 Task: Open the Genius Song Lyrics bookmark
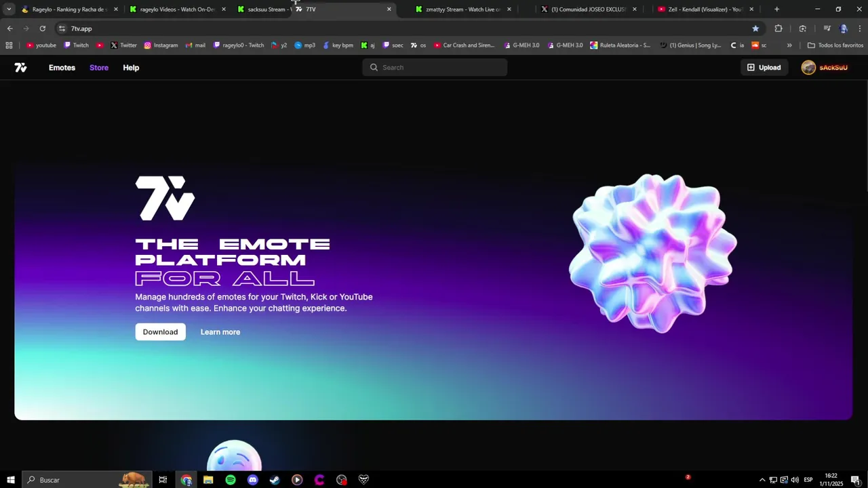coord(691,45)
